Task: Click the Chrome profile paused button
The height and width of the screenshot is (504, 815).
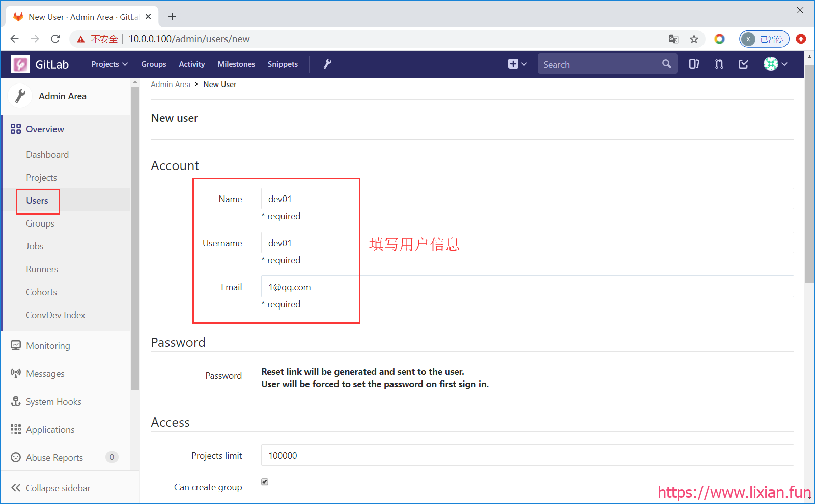Action: click(764, 39)
